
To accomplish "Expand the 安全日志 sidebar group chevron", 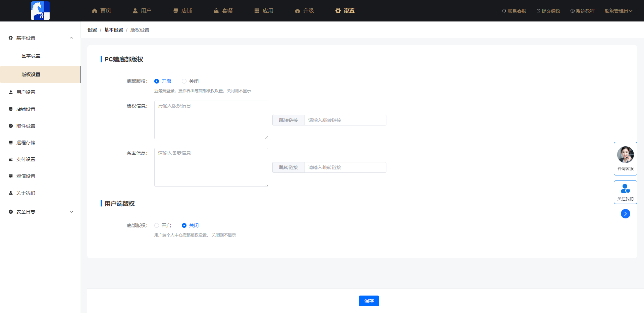I will tap(71, 212).
